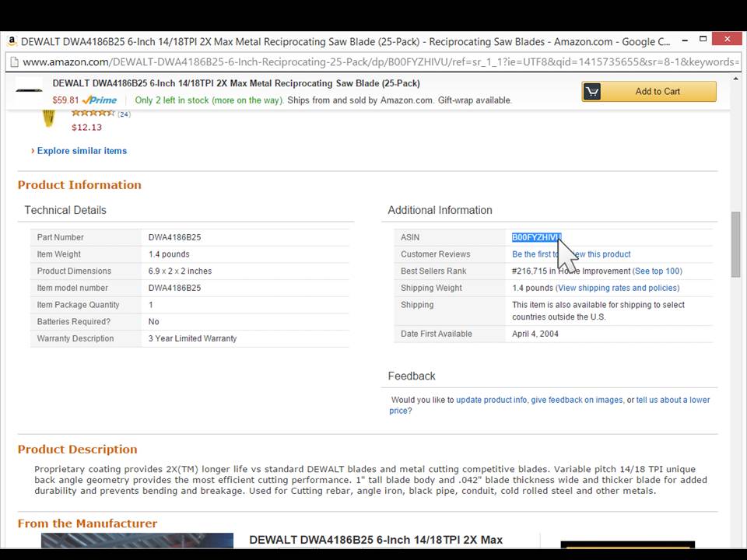
Task: Click the manufacturer product image at page bottom
Action: (137, 541)
